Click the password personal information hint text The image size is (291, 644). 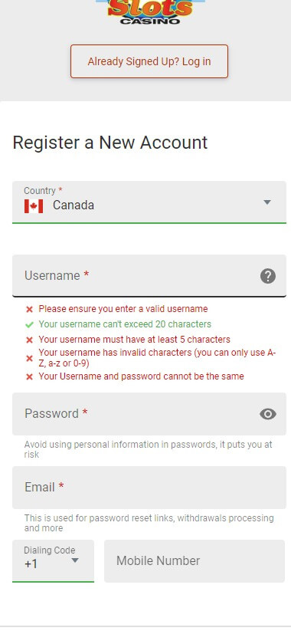148,449
